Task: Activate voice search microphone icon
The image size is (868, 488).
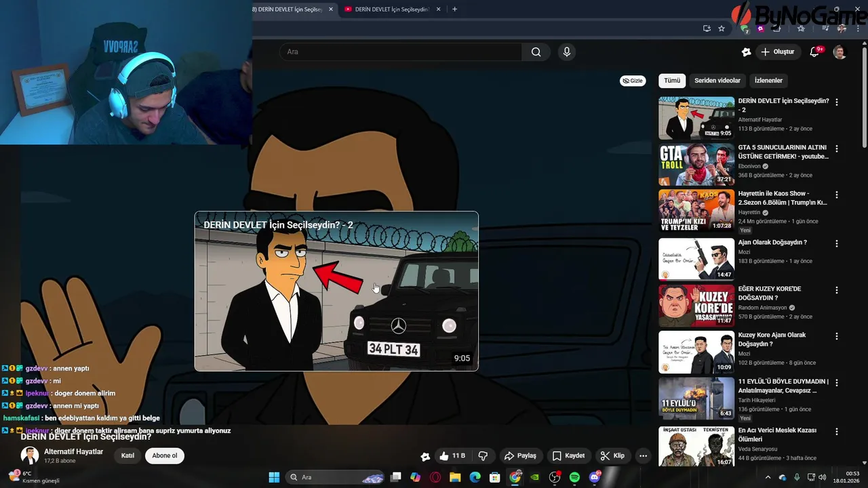Action: pyautogui.click(x=567, y=52)
